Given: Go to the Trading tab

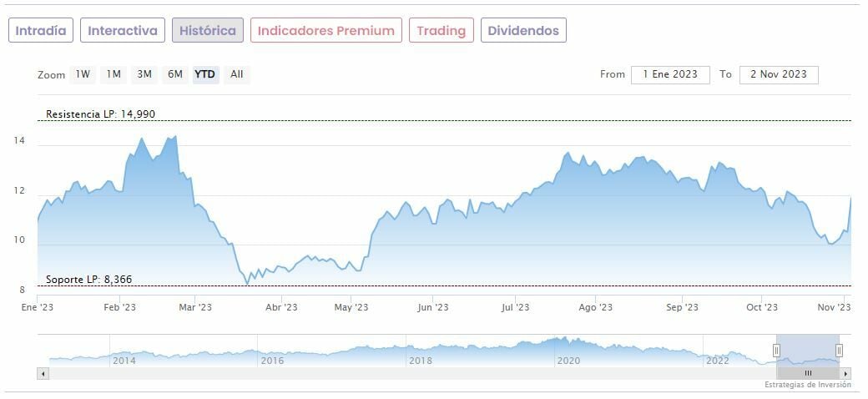Looking at the screenshot, I should pos(441,31).
